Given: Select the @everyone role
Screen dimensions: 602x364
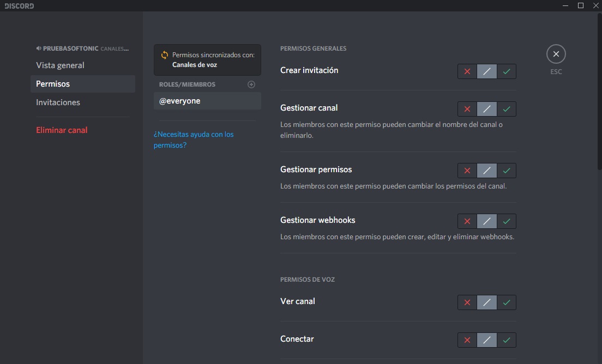Looking at the screenshot, I should tap(180, 101).
